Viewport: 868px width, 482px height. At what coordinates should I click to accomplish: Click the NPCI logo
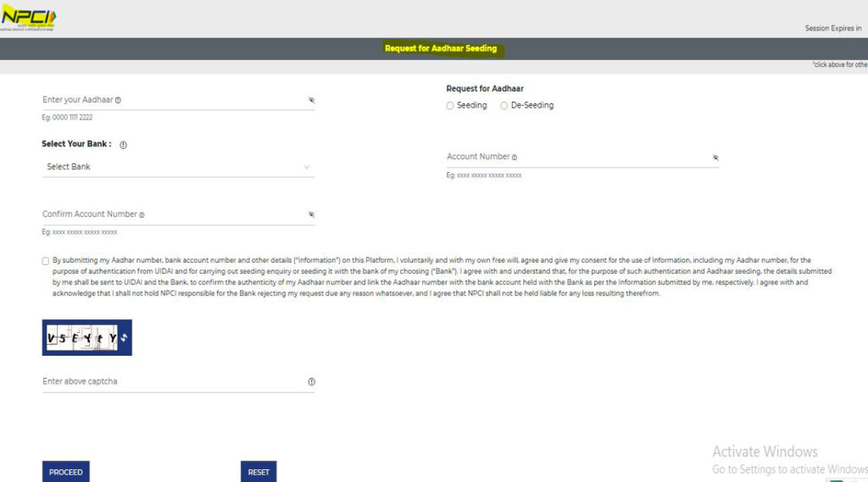[x=28, y=18]
